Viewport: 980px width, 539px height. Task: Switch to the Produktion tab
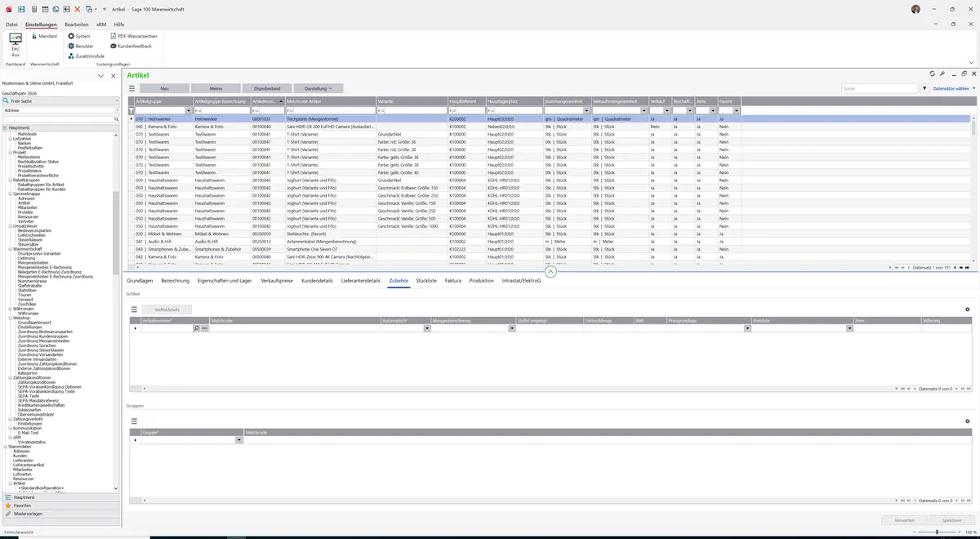click(x=482, y=280)
